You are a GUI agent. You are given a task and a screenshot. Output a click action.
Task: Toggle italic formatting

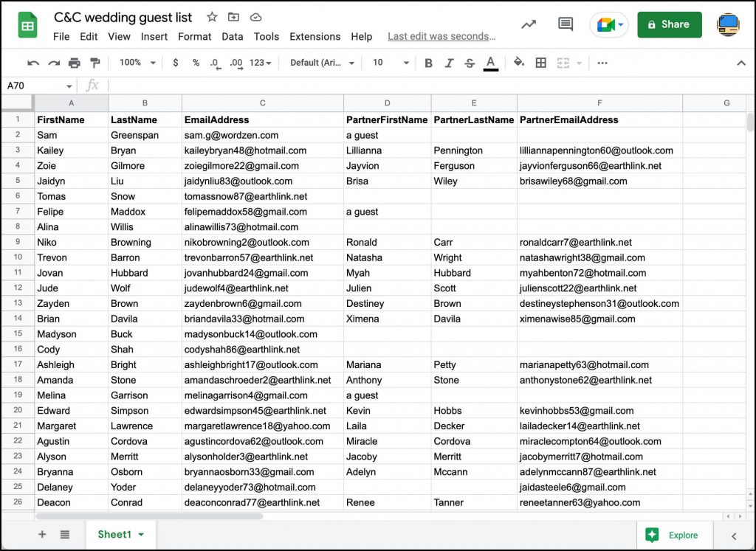(x=449, y=63)
